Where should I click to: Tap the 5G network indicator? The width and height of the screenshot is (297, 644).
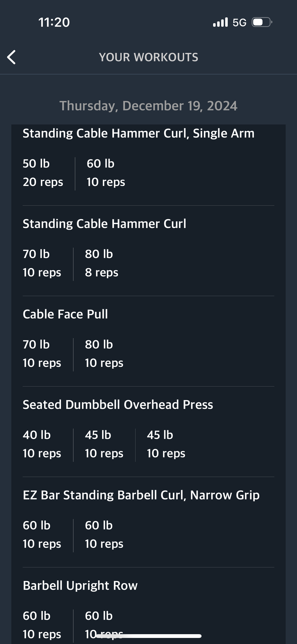click(x=239, y=23)
